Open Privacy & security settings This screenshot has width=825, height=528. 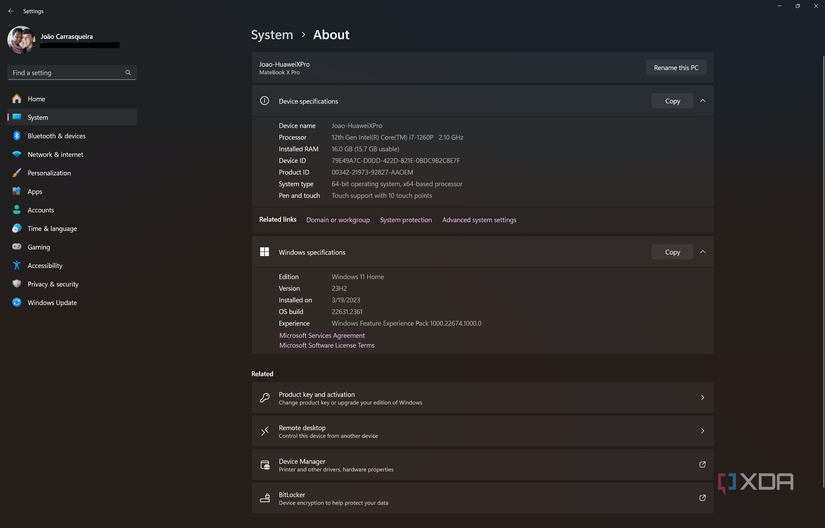(x=72, y=284)
